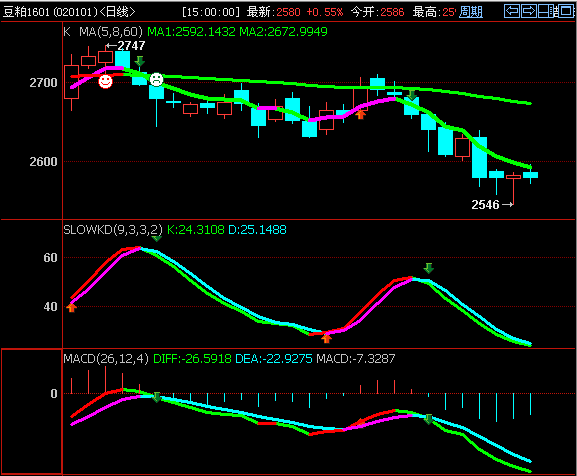This screenshot has height=476, width=577.
Task: Click the 2700 price axis label
Action: [43, 83]
